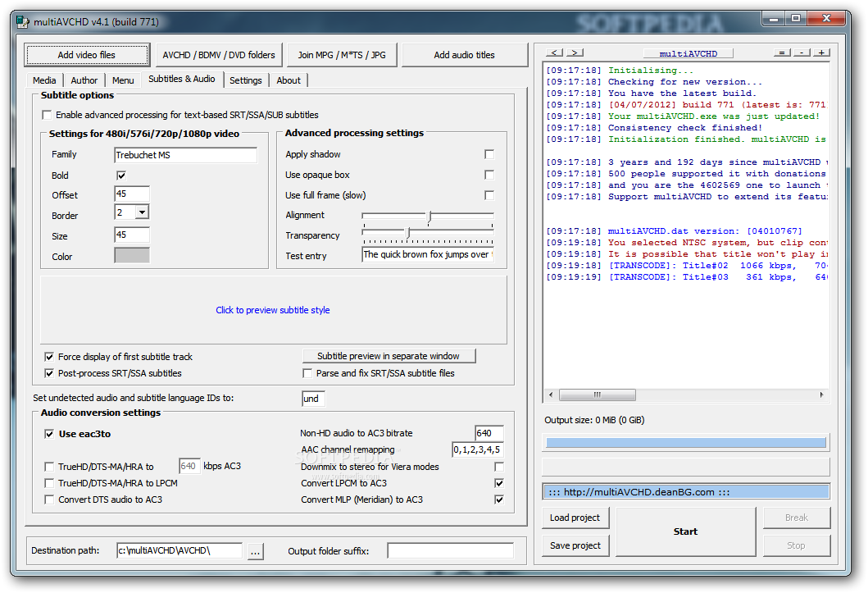Image resolution: width=868 pixels, height=593 pixels.
Task: Click the undetected language ID field
Action: point(313,399)
